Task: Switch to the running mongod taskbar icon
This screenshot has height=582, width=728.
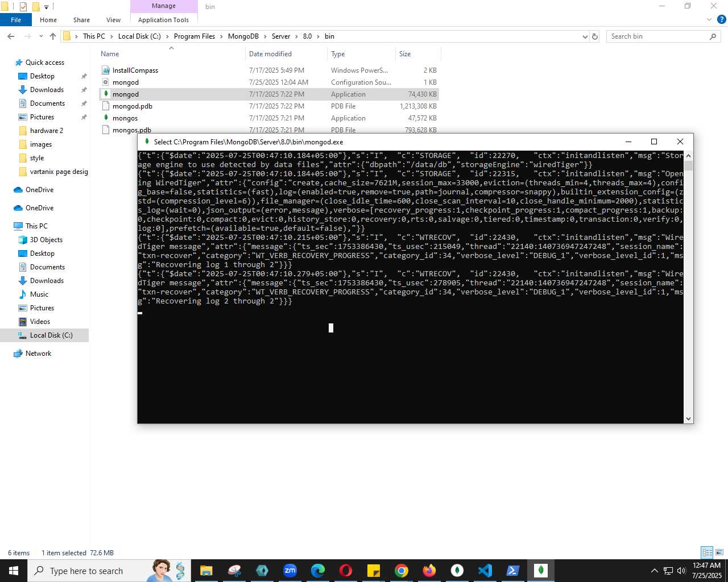Action: click(x=541, y=571)
